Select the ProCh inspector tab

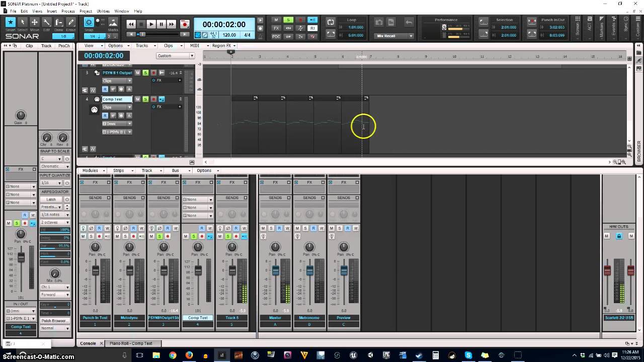(64, 46)
